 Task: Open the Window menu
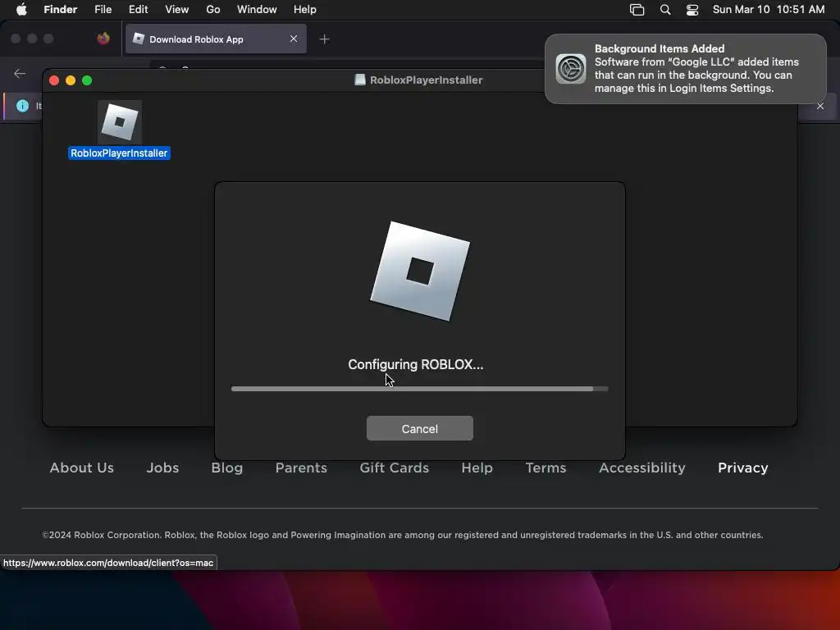pos(257,10)
